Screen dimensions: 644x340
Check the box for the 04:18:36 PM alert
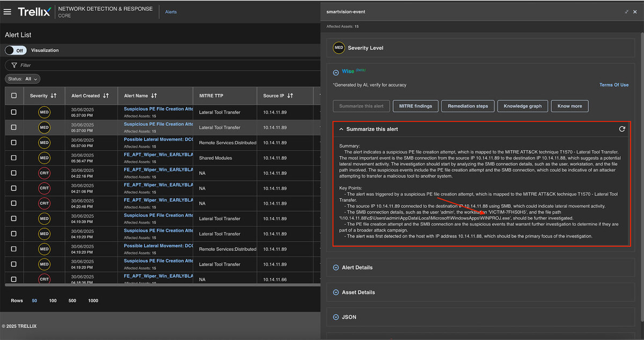[13, 279]
